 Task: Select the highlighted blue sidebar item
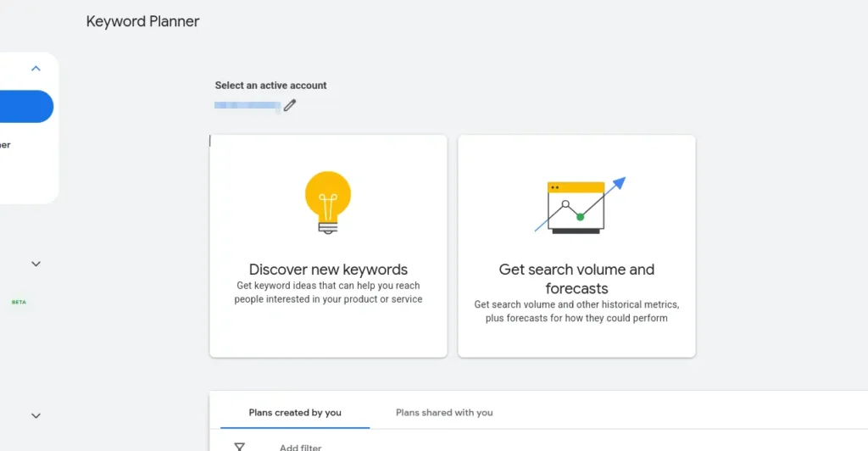26,106
